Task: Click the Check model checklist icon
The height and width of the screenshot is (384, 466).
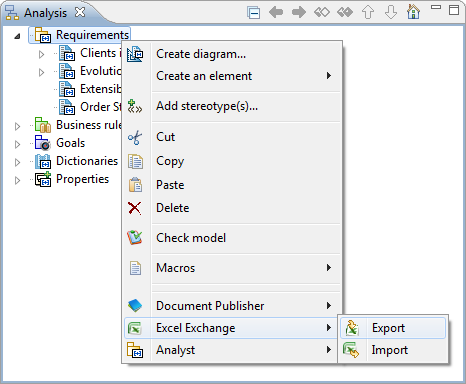Action: 135,238
